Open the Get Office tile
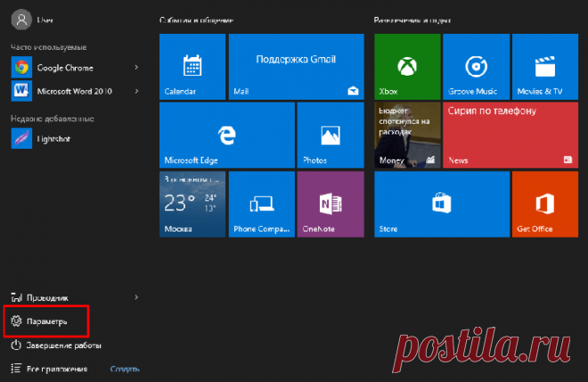The height and width of the screenshot is (382, 588). (545, 204)
